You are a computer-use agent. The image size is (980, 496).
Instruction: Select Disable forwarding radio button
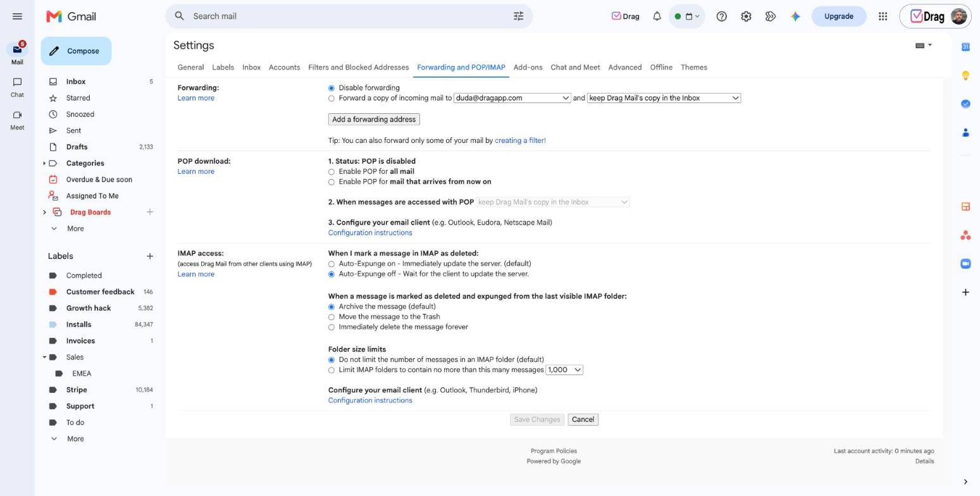coord(332,88)
